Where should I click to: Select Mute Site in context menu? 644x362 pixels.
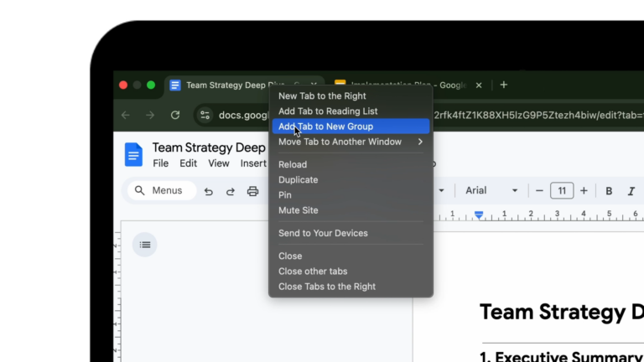point(299,210)
